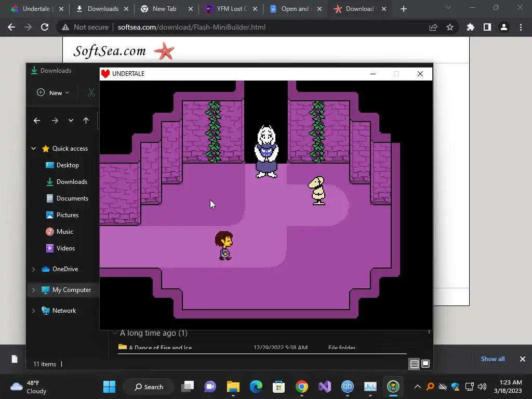The width and height of the screenshot is (532, 399).
Task: Open the Chrome profile avatar
Action: pyautogui.click(x=504, y=27)
